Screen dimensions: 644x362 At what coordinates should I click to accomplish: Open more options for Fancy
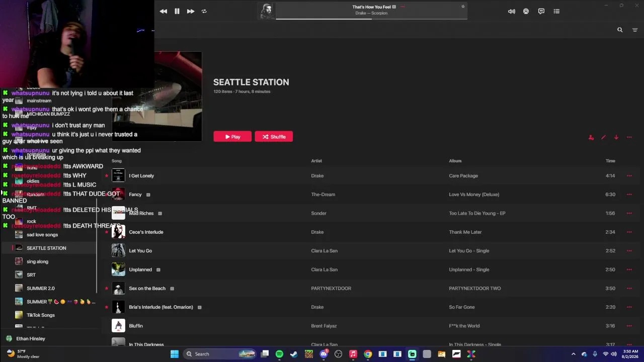pyautogui.click(x=629, y=195)
